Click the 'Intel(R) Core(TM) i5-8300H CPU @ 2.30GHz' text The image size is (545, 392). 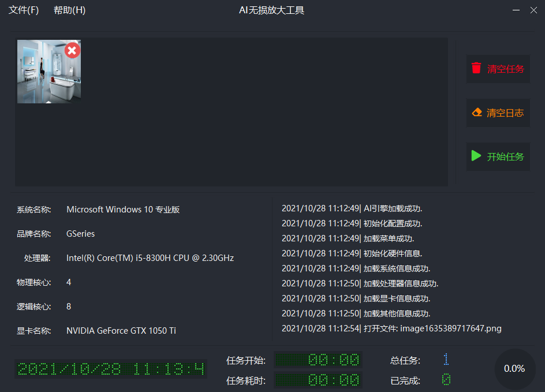(150, 258)
